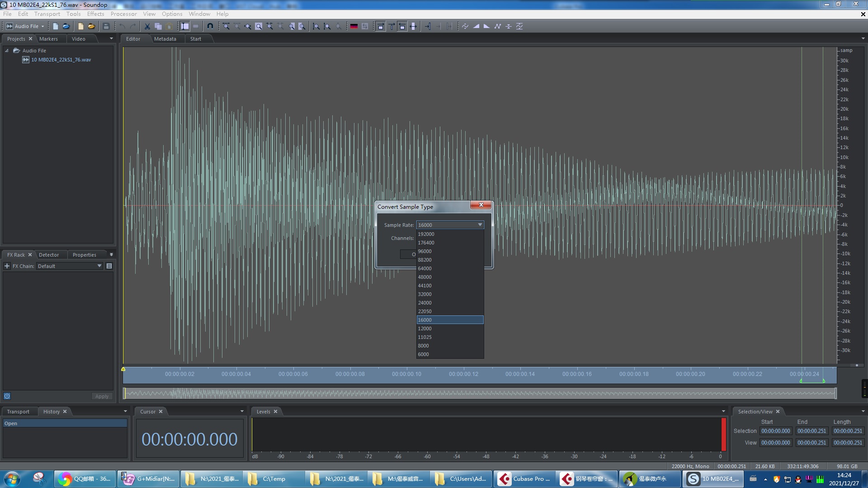Click the Fade Out ramp icon
Viewport: 868px width, 488px height.
click(486, 26)
